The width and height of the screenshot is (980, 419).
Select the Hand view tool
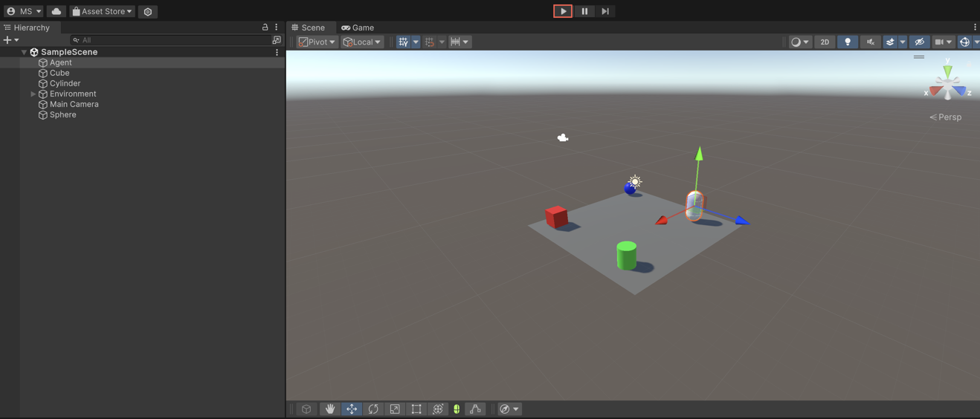tap(329, 409)
